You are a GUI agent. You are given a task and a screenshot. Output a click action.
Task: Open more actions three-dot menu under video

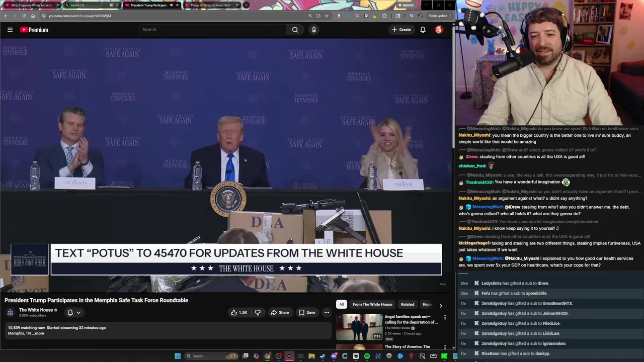coord(327,313)
